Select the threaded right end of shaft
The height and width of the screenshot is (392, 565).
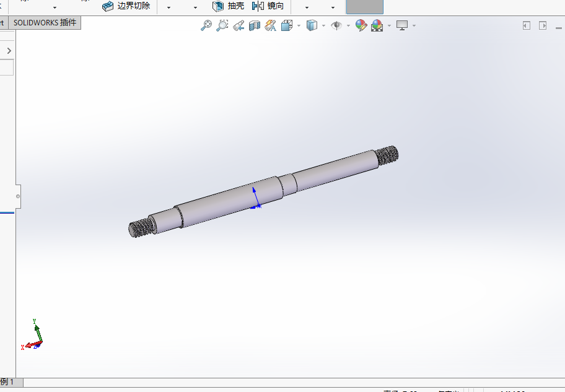pos(387,155)
